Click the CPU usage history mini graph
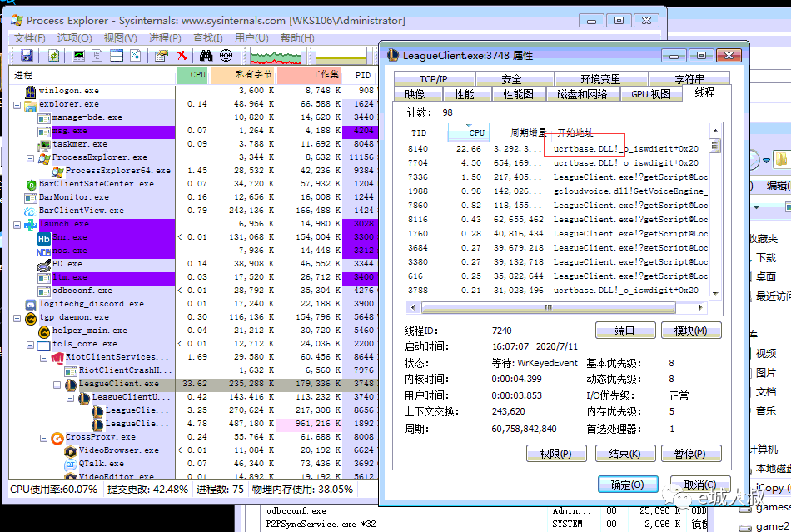The width and height of the screenshot is (791, 532). pyautogui.click(x=276, y=56)
